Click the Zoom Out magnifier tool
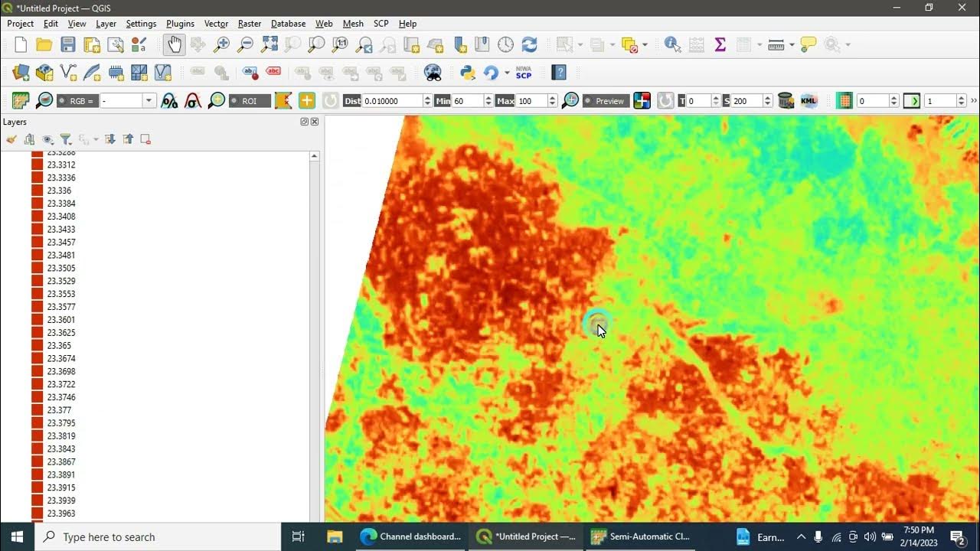The width and height of the screenshot is (980, 551). coord(245,44)
